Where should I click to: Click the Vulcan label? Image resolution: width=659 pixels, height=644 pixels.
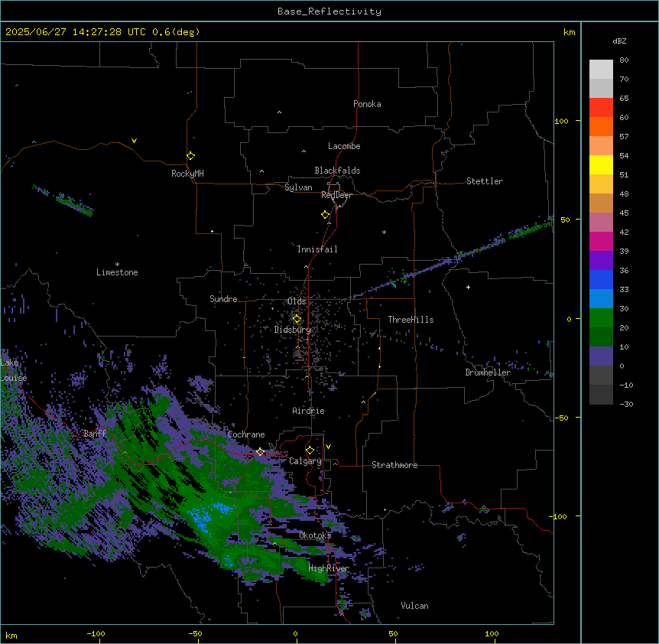click(x=414, y=606)
